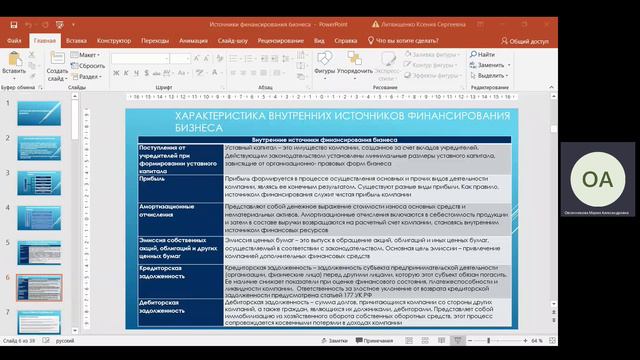Open the quick access toolbar customize arrow
This screenshot has width=640, height=360.
73,25
